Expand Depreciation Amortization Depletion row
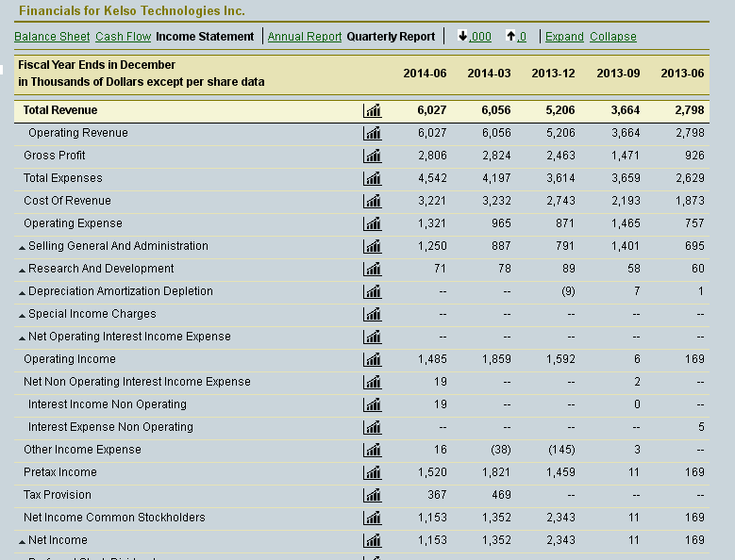The image size is (735, 560). tap(22, 292)
